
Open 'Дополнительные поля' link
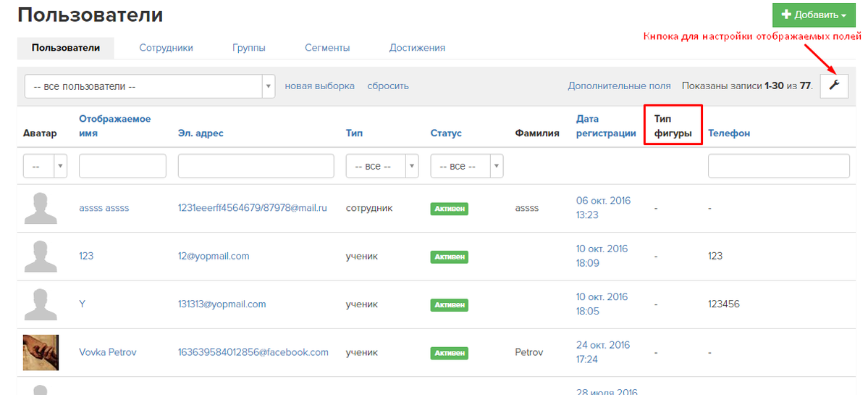[x=620, y=86]
